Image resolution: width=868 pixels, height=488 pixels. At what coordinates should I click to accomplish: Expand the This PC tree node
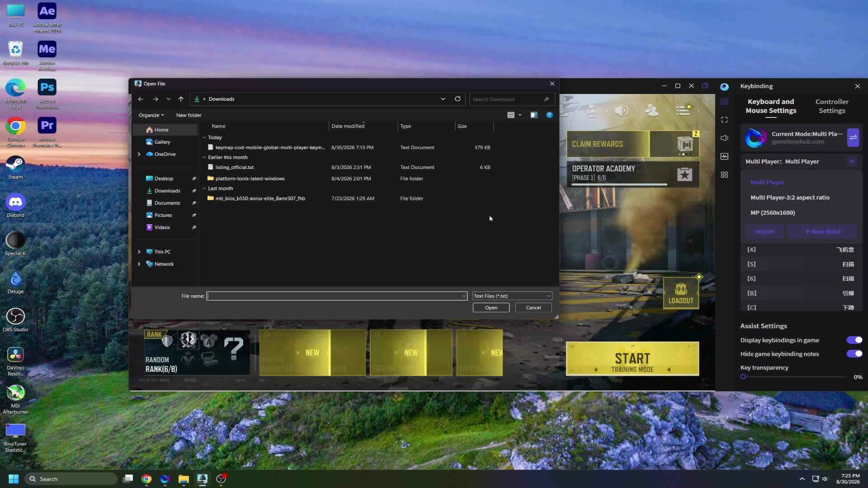click(139, 252)
